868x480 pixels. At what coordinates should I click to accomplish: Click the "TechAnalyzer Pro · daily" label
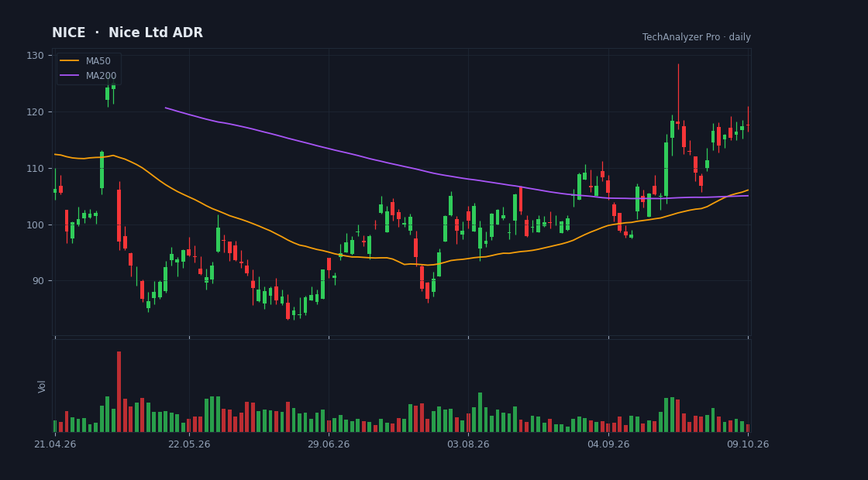coord(697,37)
